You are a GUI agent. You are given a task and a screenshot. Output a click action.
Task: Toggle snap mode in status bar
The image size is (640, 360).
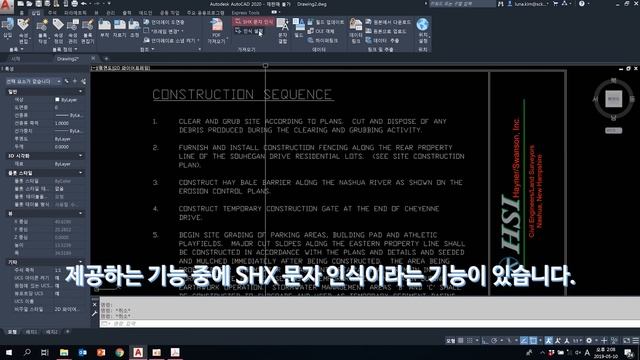point(470,340)
